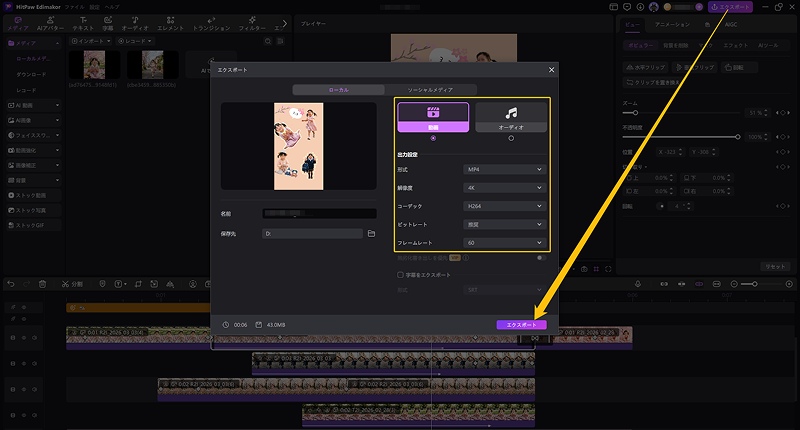This screenshot has height=430, width=800.
Task: Select ダウンロード in the media sidebar
Action: coord(31,74)
